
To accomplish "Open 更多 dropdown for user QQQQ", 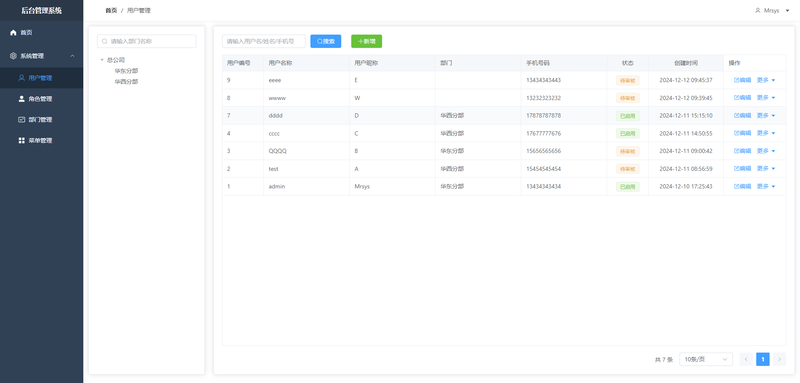I will point(766,151).
